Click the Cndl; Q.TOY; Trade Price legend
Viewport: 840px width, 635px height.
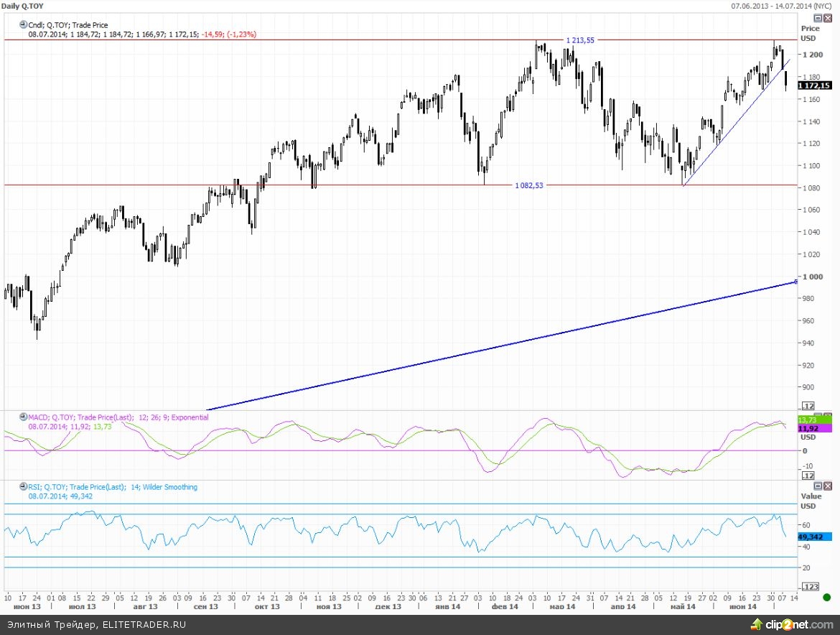(68, 24)
